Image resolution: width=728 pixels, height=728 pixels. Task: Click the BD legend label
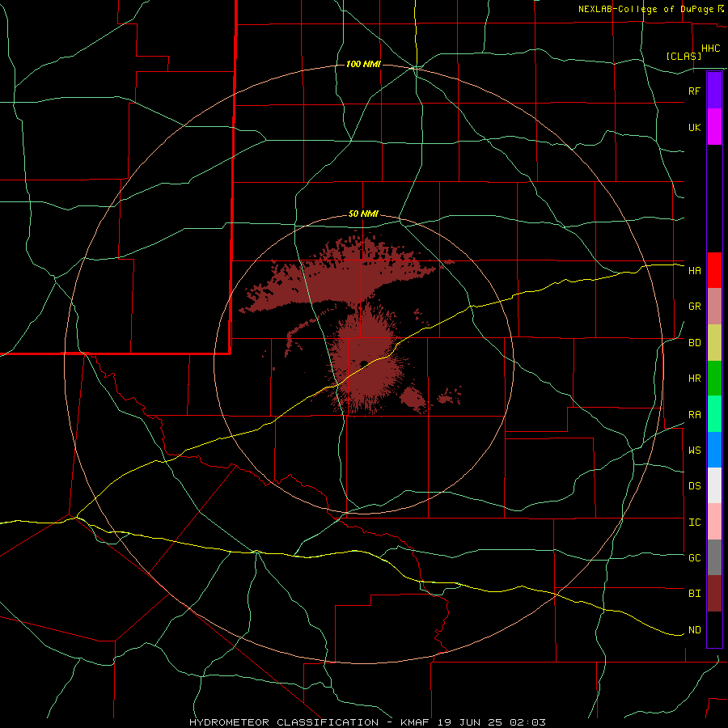(694, 343)
